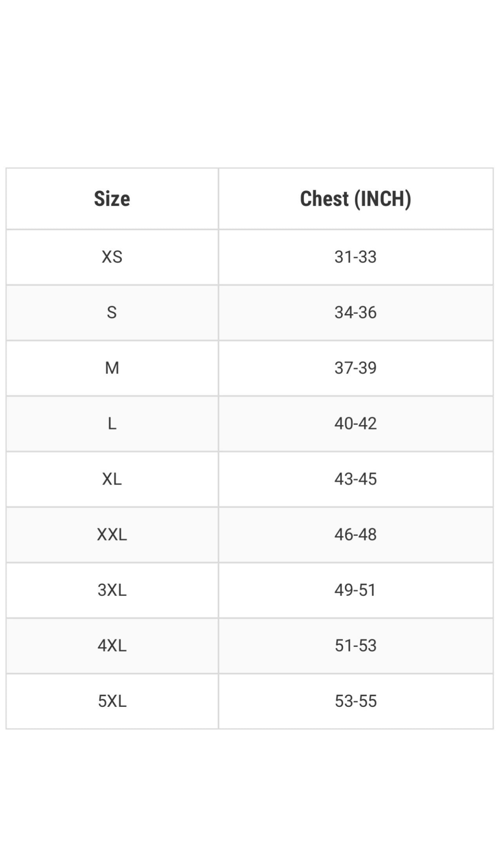Screen dimensions: 503x868
Task: Click the 40-42 chest measurement
Action: 355,423
